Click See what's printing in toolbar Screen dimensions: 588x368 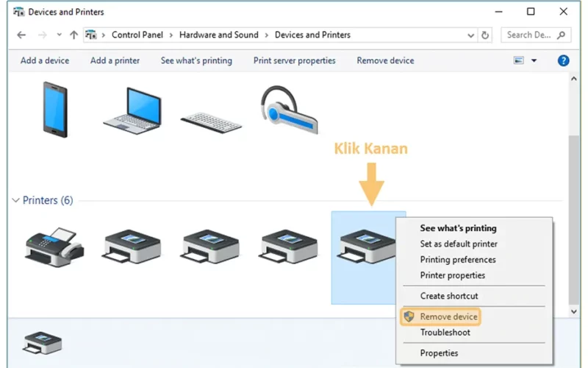click(x=196, y=60)
